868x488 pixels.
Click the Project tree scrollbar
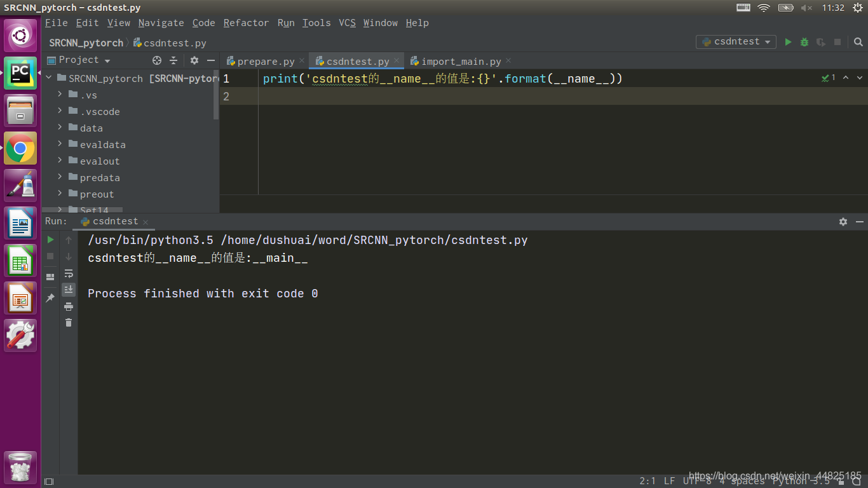pos(217,95)
